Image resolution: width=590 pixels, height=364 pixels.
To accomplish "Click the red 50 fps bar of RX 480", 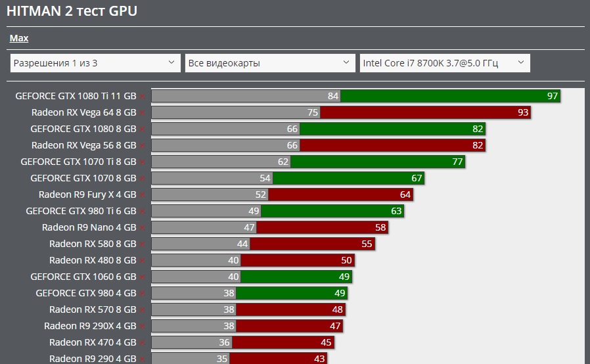I will 298,260.
